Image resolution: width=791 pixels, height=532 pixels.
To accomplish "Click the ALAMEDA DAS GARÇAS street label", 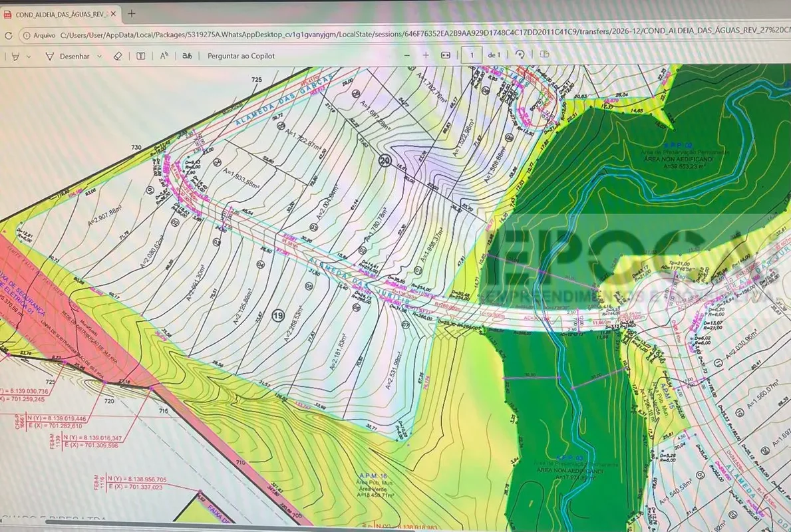I will coord(283,101).
